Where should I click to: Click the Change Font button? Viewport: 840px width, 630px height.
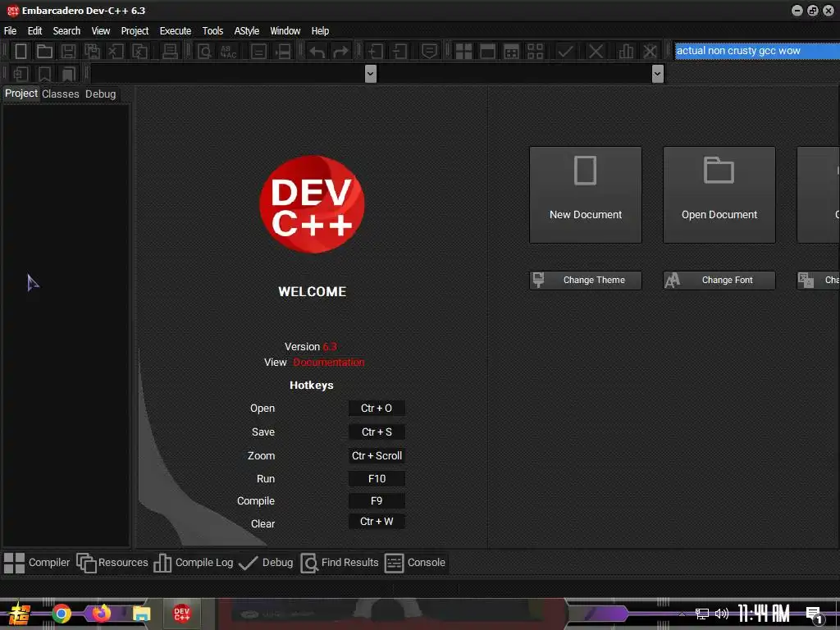719,281
